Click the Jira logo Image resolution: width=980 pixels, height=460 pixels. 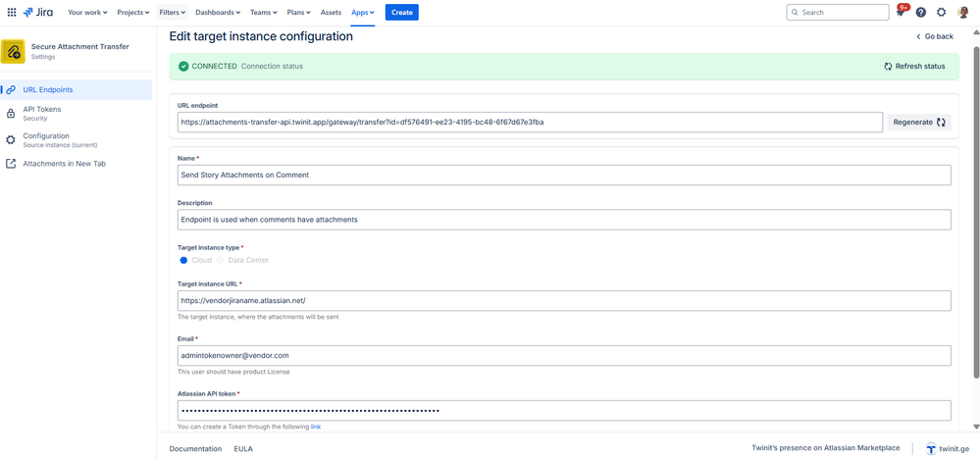tap(38, 12)
